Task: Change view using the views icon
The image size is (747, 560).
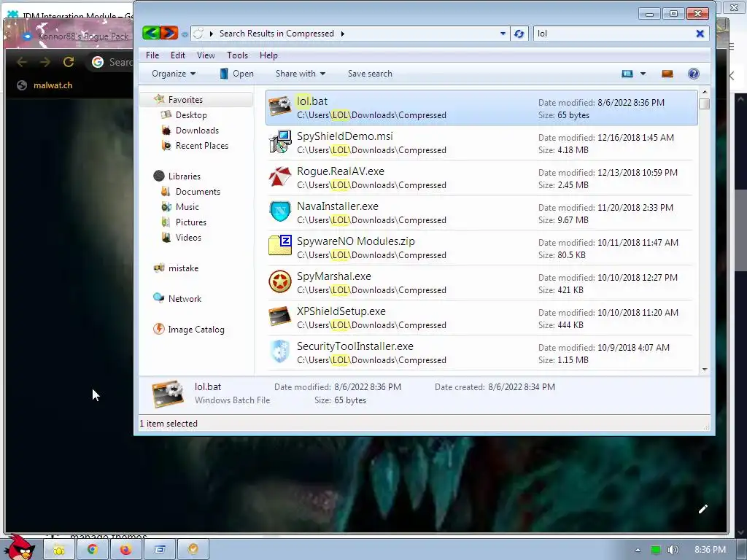Action: click(x=627, y=74)
